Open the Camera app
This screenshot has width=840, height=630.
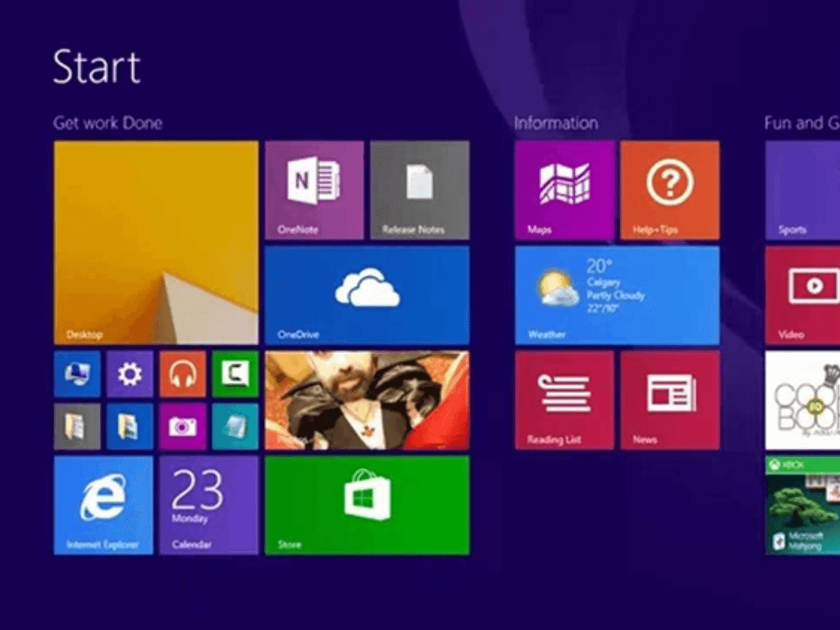click(182, 426)
